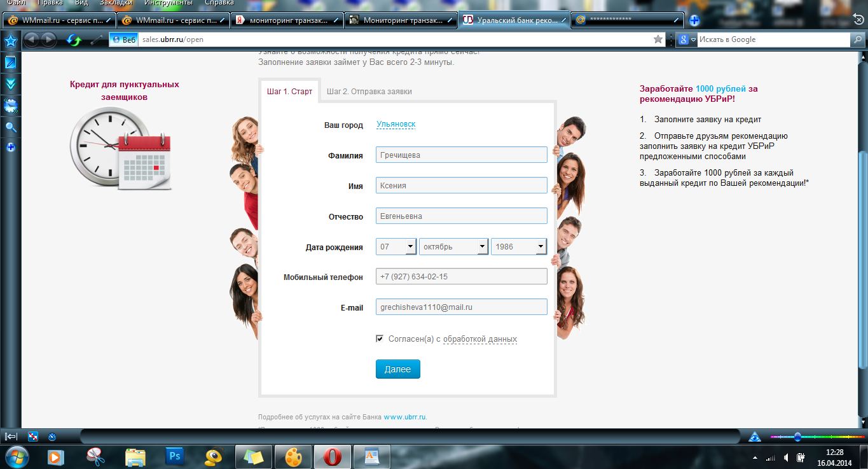The width and height of the screenshot is (868, 469).
Task: Open the magnifier search panel in sidebar
Action: (10, 127)
